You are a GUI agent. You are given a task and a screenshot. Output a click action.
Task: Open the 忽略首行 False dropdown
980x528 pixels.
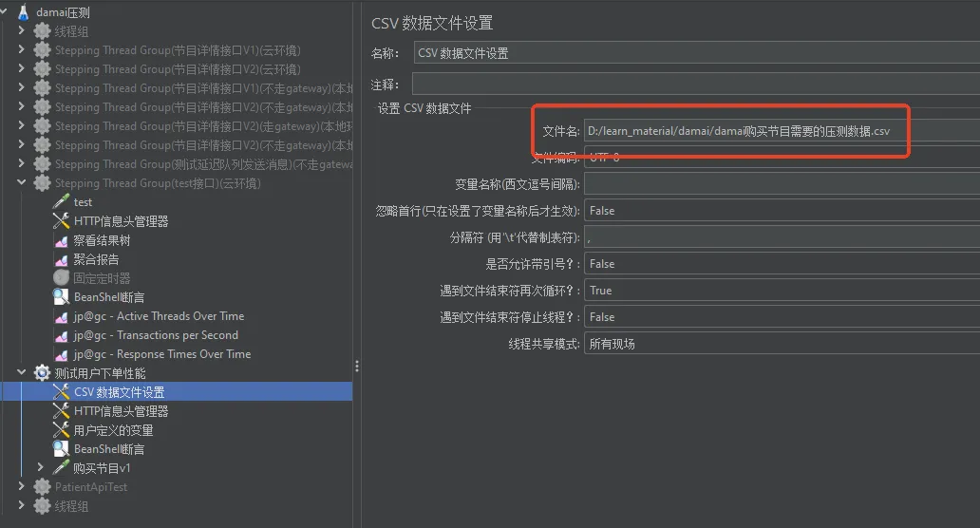781,211
